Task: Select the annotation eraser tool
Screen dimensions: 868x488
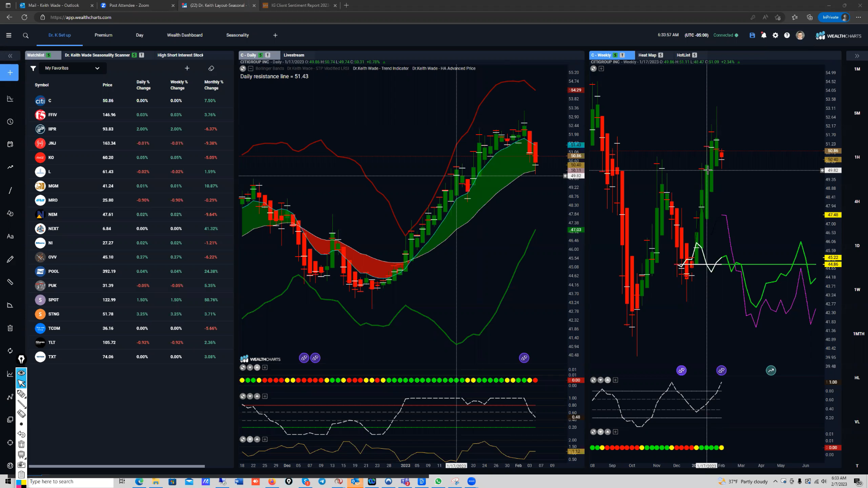Action: (x=21, y=413)
